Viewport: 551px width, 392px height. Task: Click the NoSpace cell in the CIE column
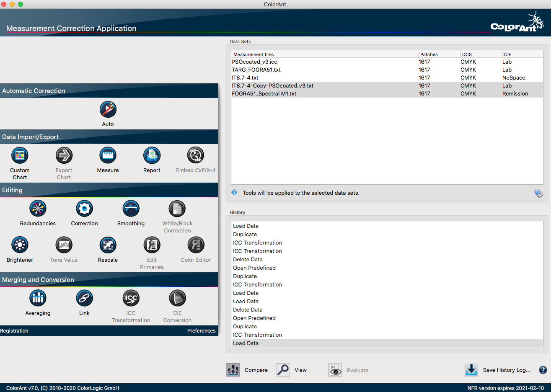[x=514, y=78]
